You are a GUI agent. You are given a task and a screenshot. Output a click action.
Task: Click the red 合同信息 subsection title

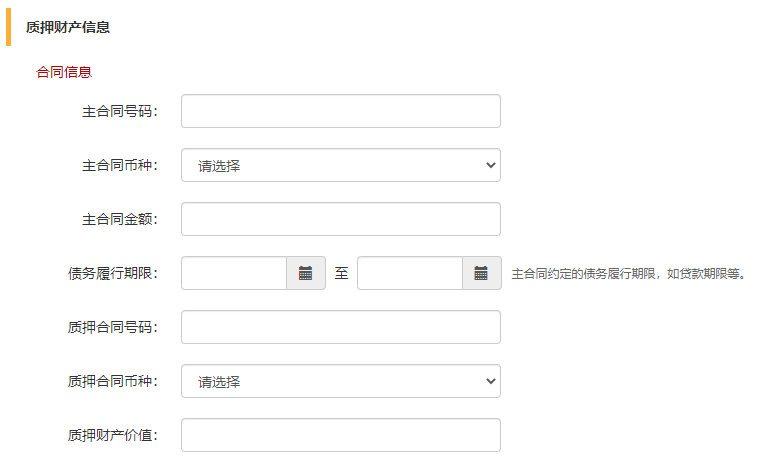tap(64, 72)
